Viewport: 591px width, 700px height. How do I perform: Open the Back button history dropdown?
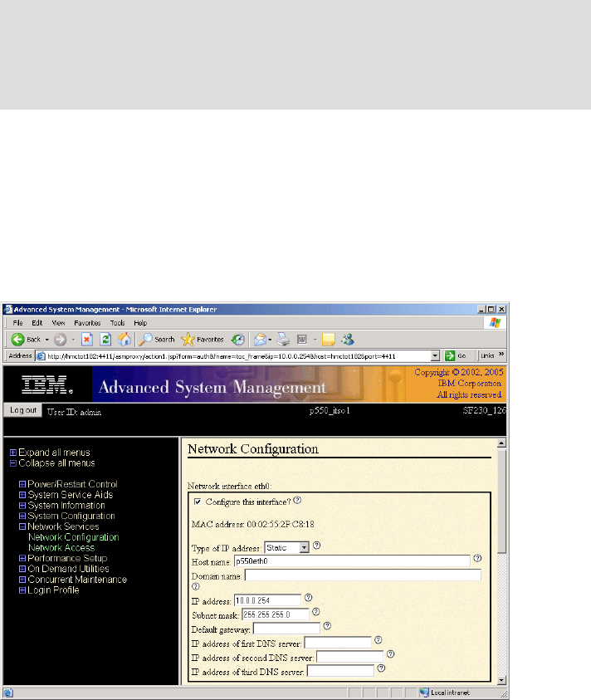[x=46, y=340]
